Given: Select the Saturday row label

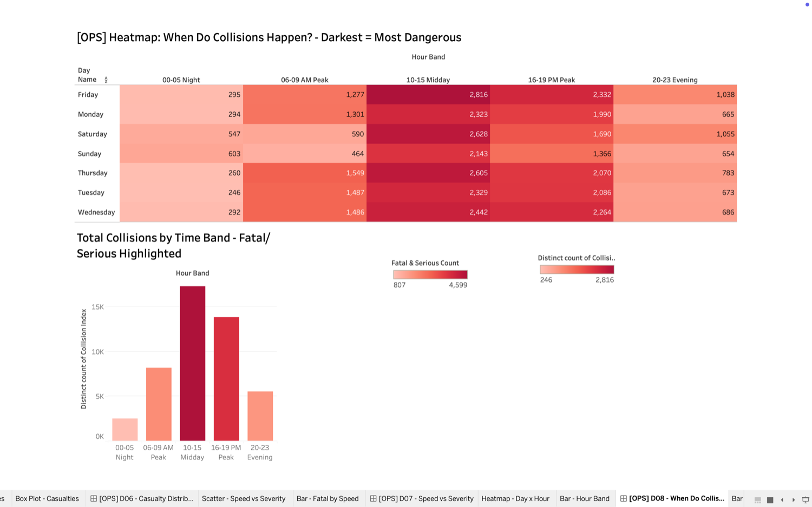Looking at the screenshot, I should point(93,134).
